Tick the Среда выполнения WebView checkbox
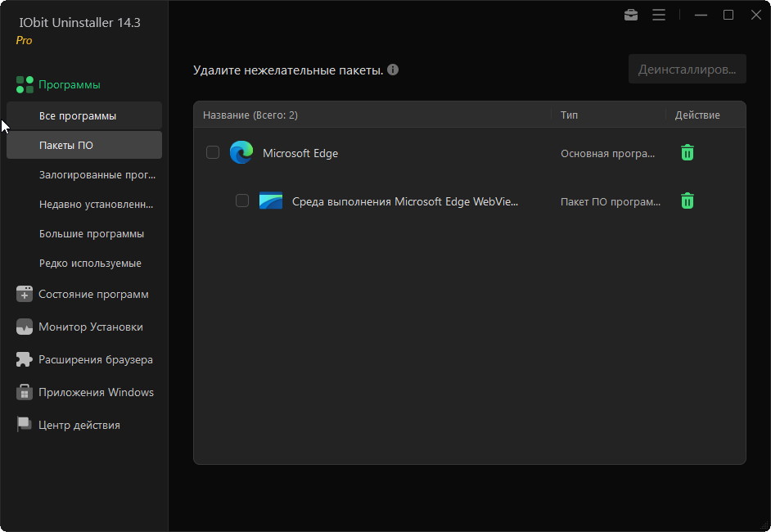Image resolution: width=771 pixels, height=532 pixels. click(x=242, y=201)
